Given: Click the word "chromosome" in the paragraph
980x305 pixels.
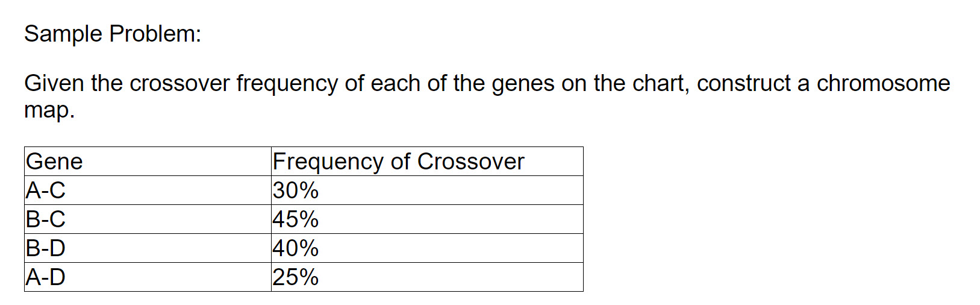Looking at the screenshot, I should click(x=883, y=83).
